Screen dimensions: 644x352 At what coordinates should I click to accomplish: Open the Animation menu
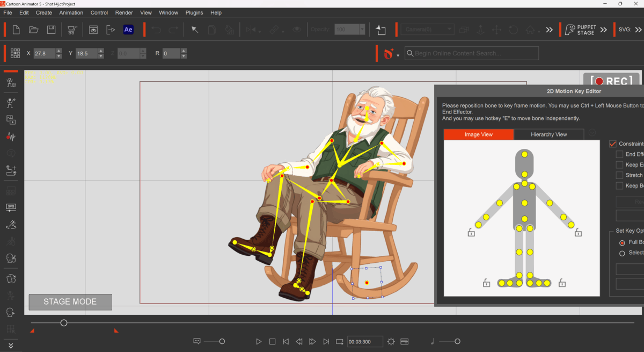click(x=71, y=12)
